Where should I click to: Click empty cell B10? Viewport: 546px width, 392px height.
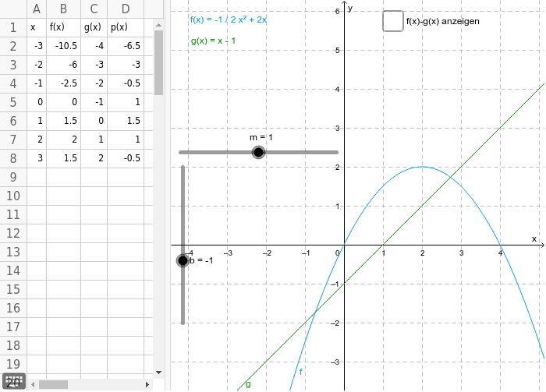pyautogui.click(x=63, y=196)
